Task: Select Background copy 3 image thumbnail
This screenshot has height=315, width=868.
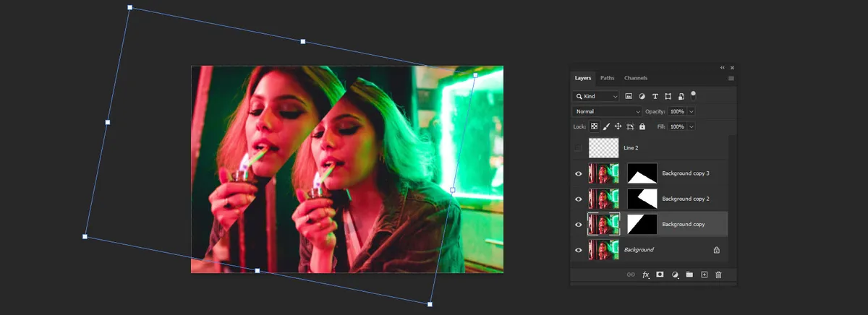Action: pyautogui.click(x=604, y=173)
